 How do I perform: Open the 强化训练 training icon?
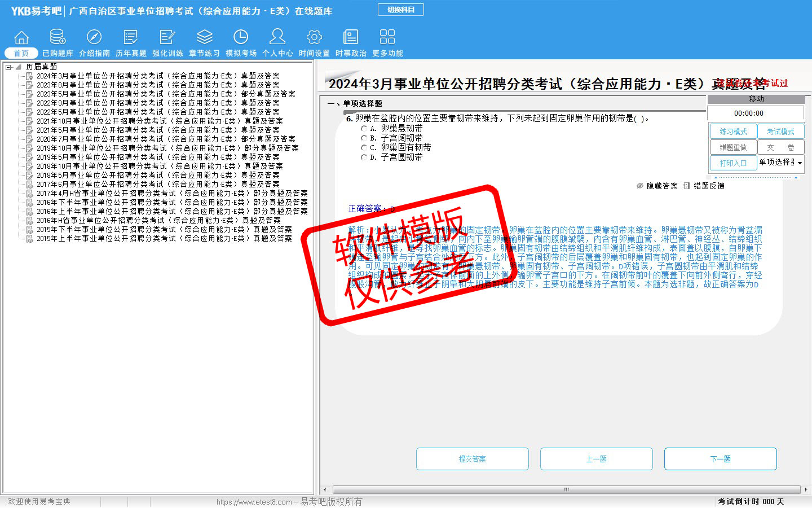tap(167, 38)
